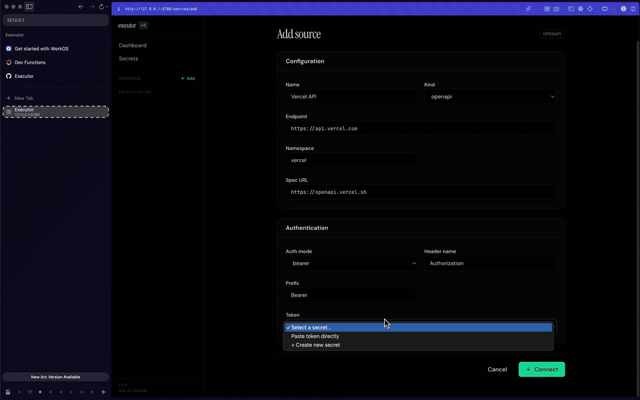Click the Cancel button
This screenshot has height=400, width=640.
point(497,369)
